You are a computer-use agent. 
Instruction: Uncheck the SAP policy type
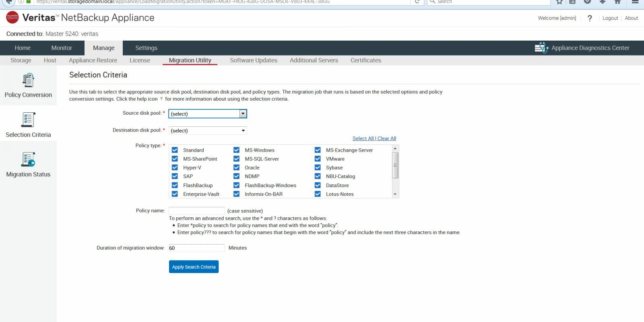click(x=175, y=176)
